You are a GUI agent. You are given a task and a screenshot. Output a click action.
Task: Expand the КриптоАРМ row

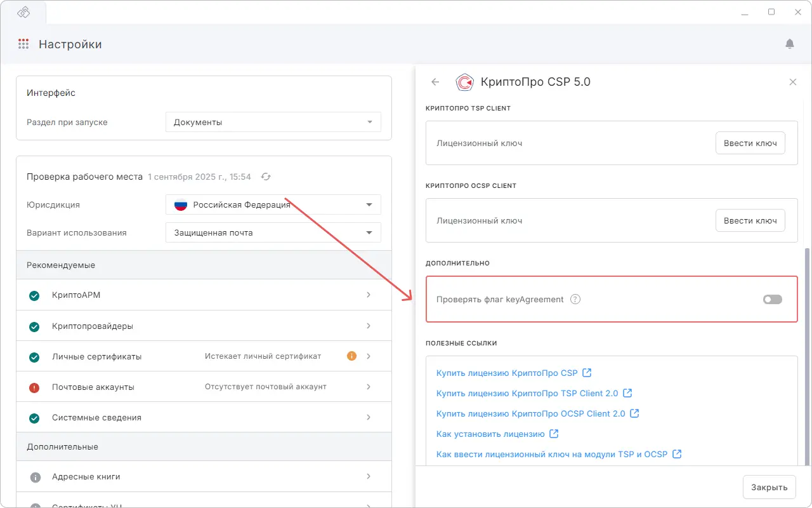click(x=369, y=295)
